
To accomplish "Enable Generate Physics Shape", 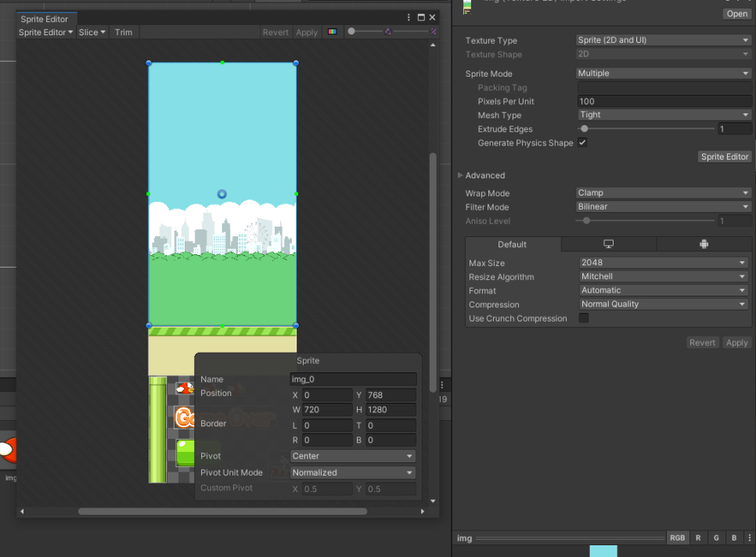I will [x=581, y=142].
